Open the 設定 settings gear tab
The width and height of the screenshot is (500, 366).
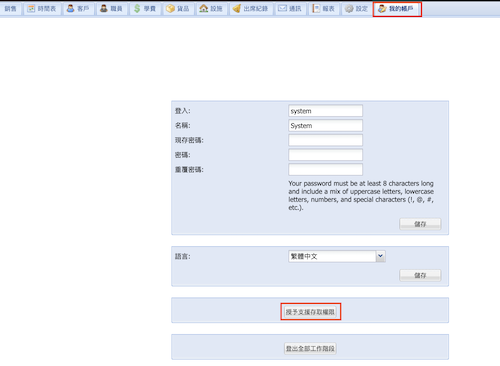click(356, 9)
